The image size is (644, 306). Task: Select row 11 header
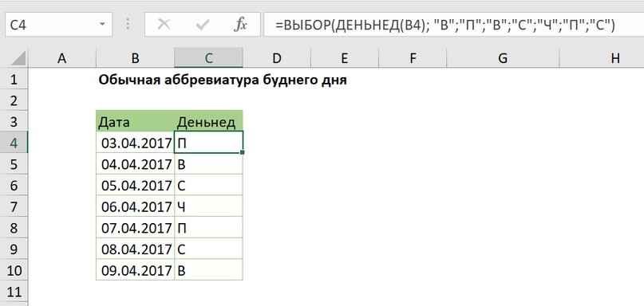14,292
